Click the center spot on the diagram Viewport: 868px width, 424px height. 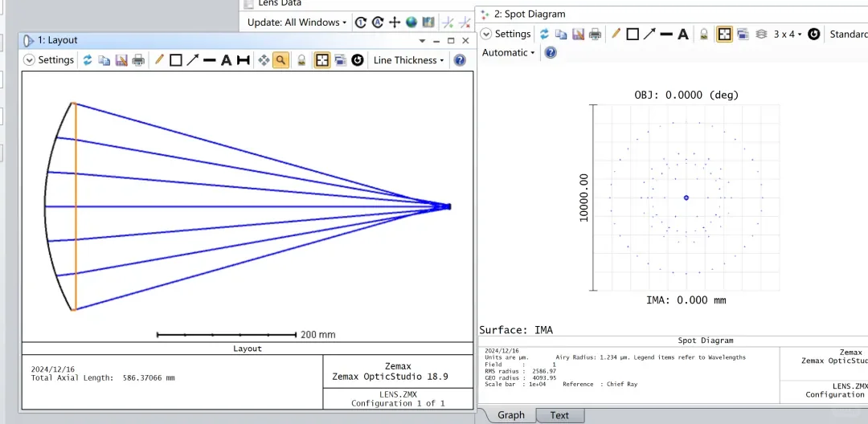[686, 198]
